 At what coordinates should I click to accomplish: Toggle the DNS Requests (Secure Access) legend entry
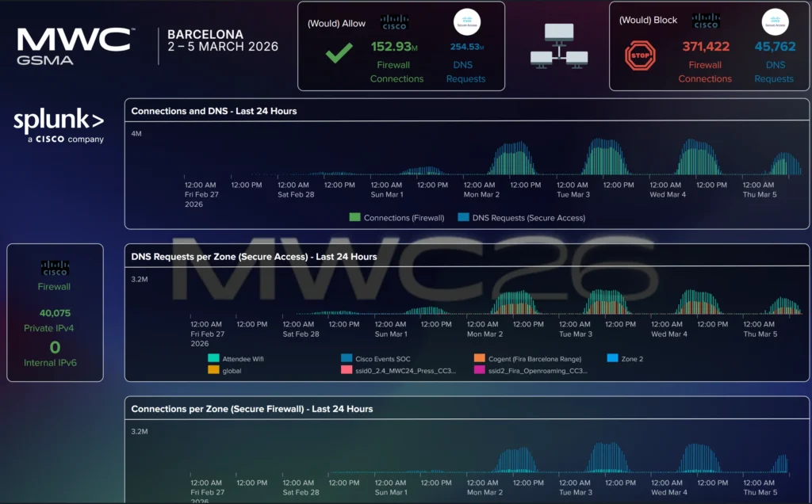(x=520, y=217)
